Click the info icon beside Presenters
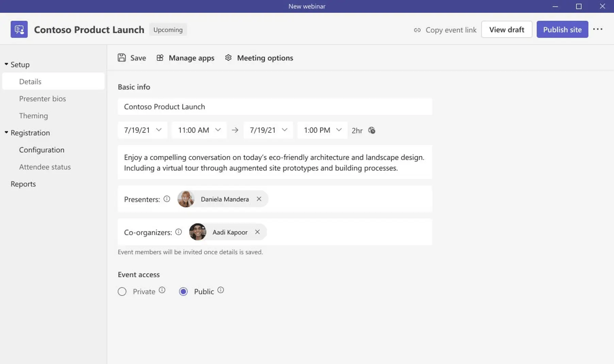The width and height of the screenshot is (614, 364). pyautogui.click(x=167, y=199)
